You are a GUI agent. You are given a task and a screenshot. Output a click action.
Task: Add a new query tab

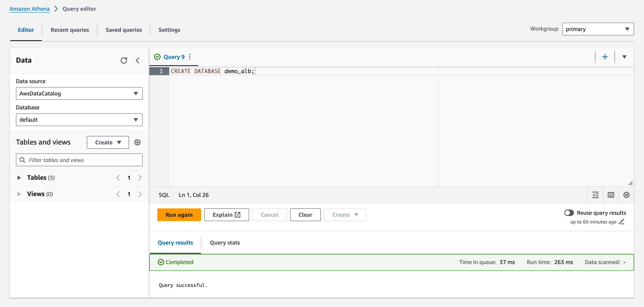point(605,57)
